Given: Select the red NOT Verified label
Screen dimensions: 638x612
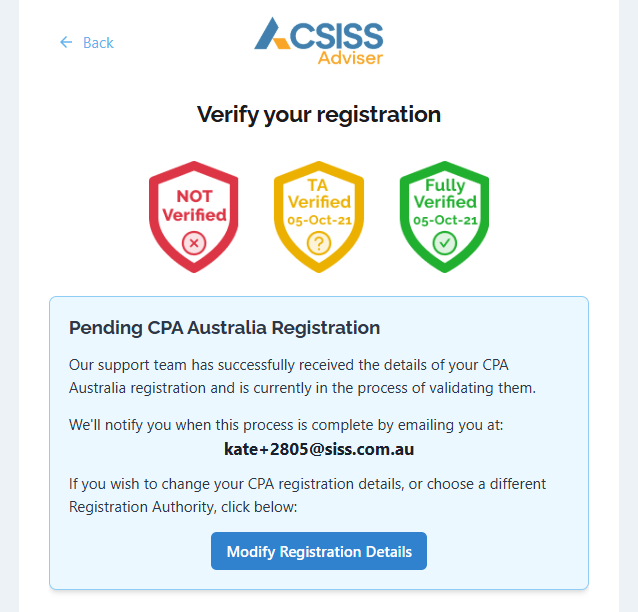Looking at the screenshot, I should pos(194,204).
